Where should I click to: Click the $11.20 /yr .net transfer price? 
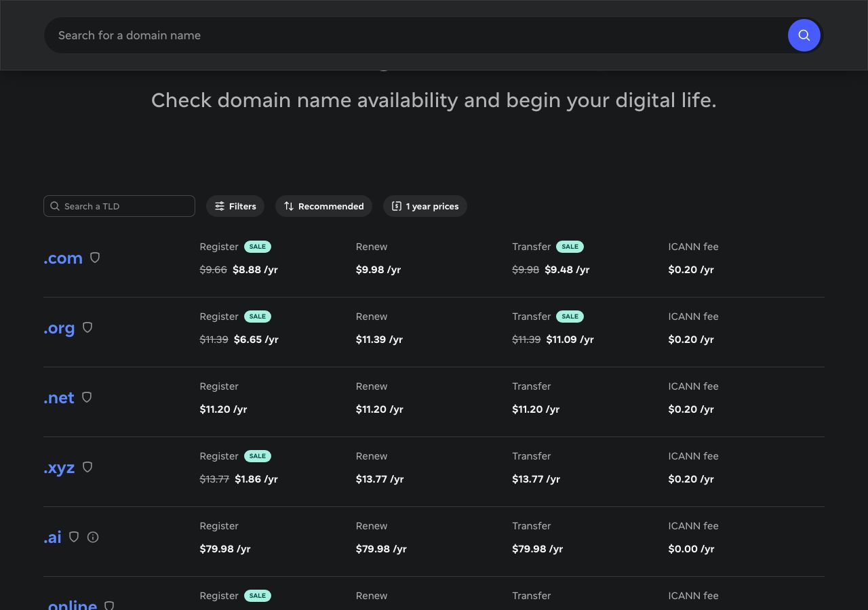point(536,409)
